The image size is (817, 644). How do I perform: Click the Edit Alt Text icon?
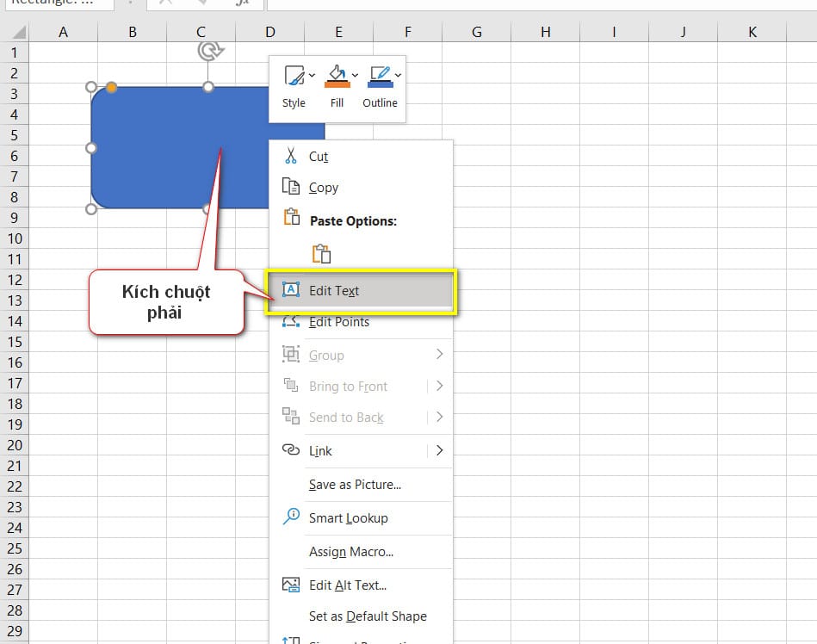click(291, 585)
